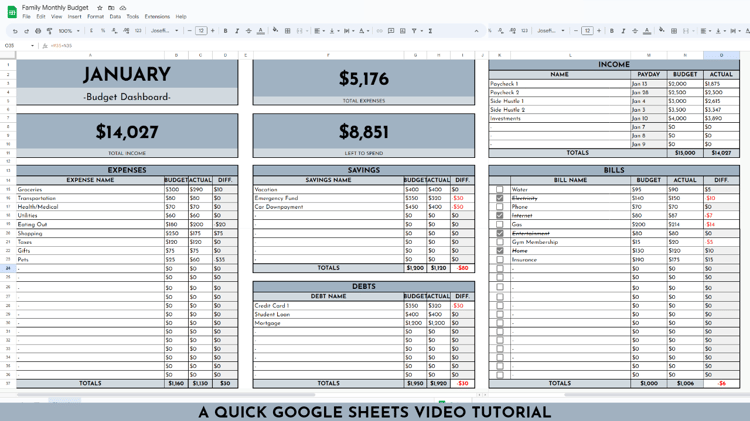Open the fill color picker

pos(276,31)
